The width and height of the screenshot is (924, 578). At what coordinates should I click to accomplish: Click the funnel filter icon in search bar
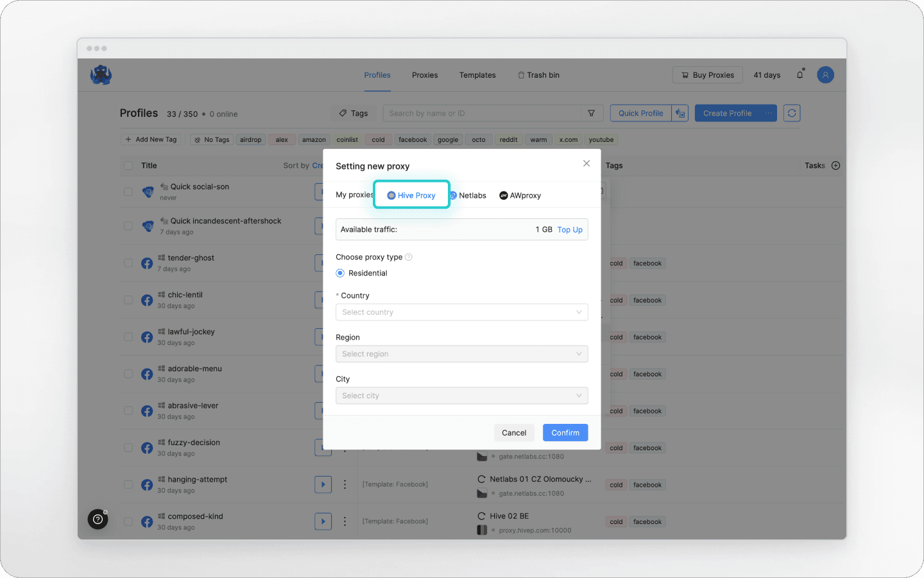pyautogui.click(x=592, y=113)
